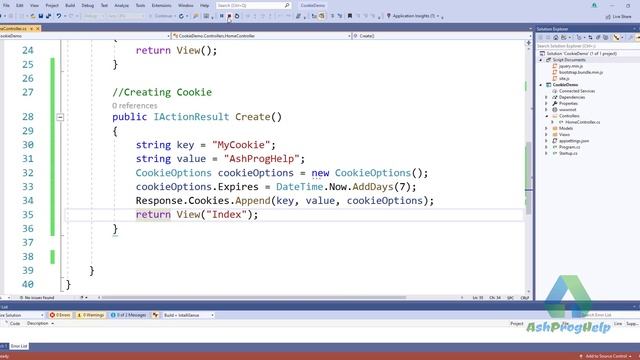The height and width of the screenshot is (360, 640).
Task: Select HomeController.cs in Solution Explorer
Action: (582, 122)
